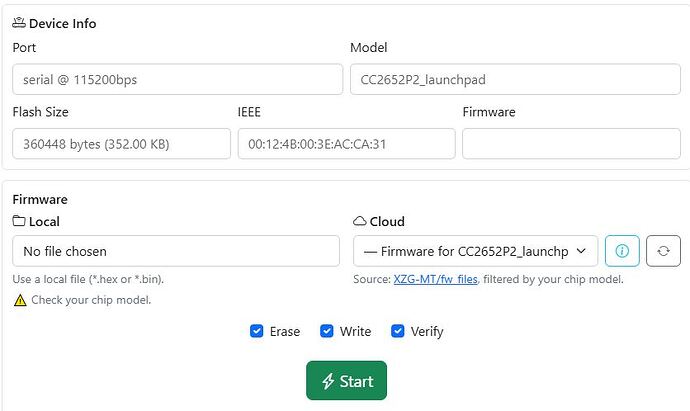The height and width of the screenshot is (411, 690).
Task: Disable the Verify checkbox
Action: [x=397, y=331]
